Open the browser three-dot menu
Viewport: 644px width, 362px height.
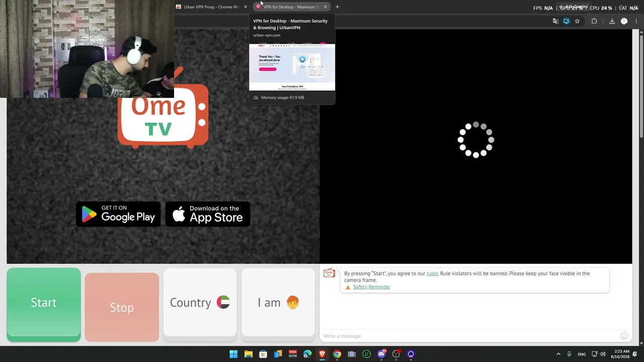[x=637, y=21]
